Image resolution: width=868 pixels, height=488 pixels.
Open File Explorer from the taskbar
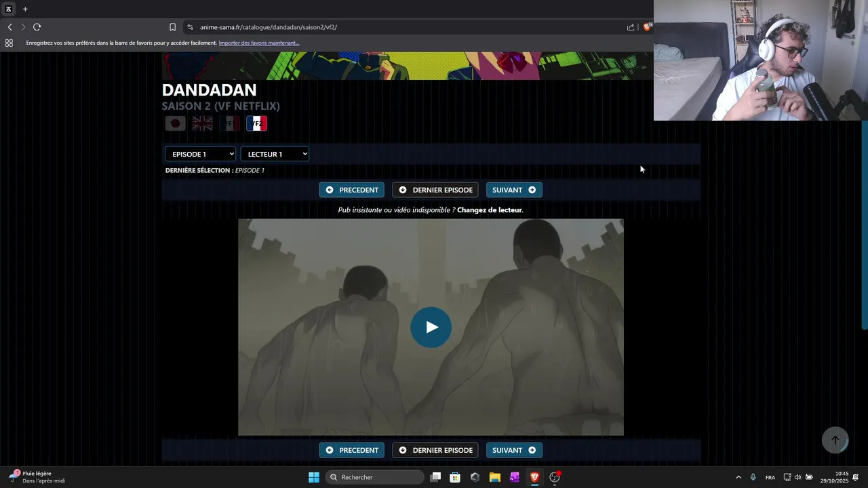click(494, 477)
